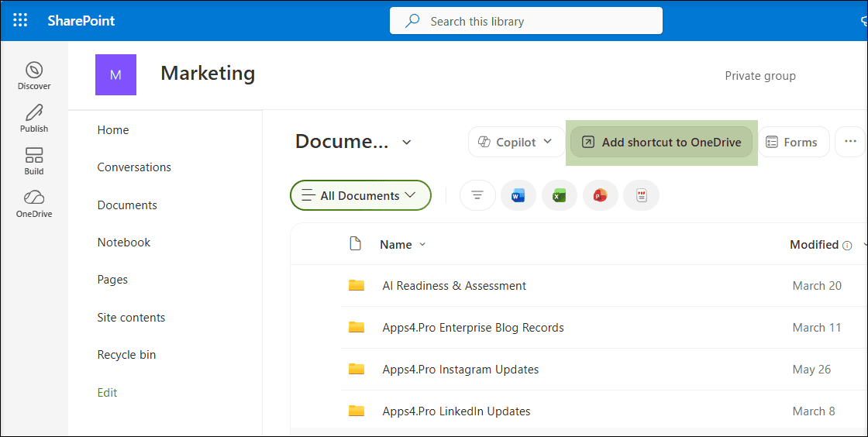The height and width of the screenshot is (437, 868).
Task: Open Site contents in navigation
Action: click(131, 318)
